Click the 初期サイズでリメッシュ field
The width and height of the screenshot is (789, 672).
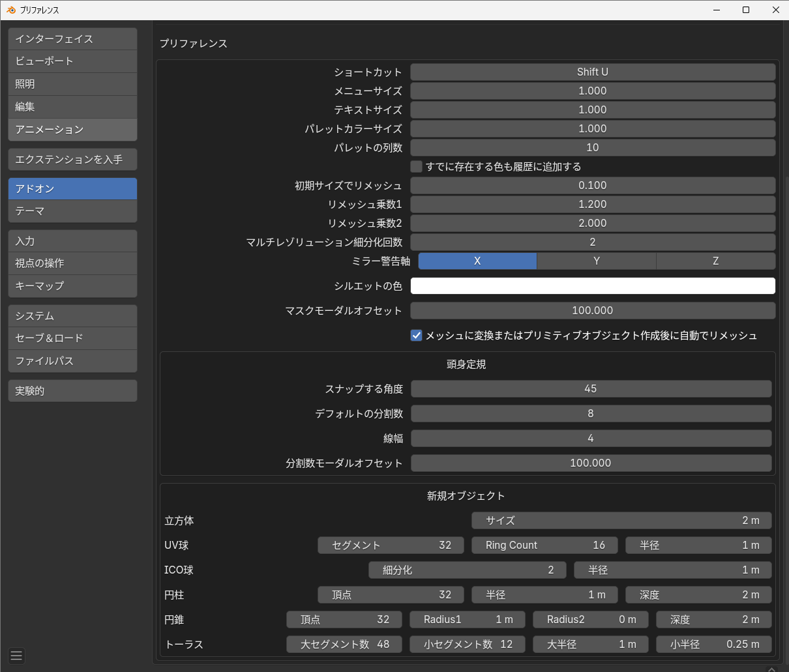pos(593,186)
